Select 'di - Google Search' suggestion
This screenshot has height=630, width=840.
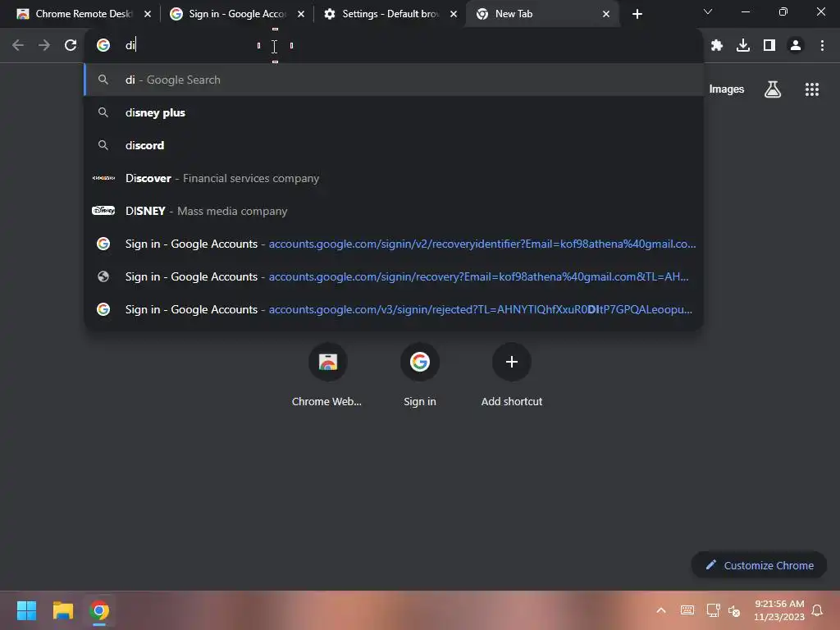click(x=394, y=80)
